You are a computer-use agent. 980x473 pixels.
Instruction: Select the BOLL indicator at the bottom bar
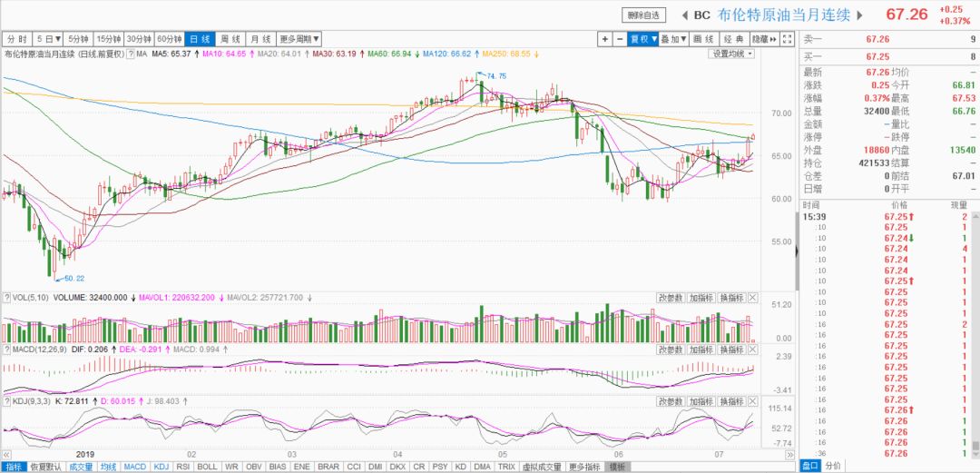point(207,467)
